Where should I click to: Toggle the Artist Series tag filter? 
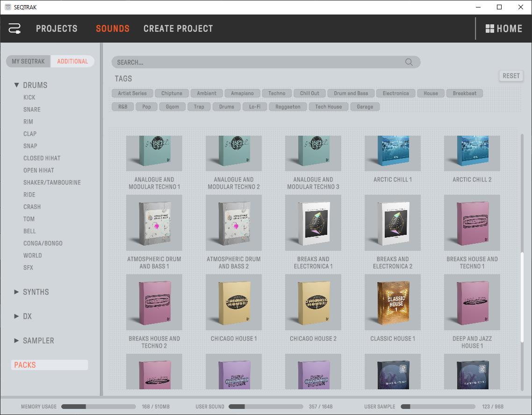(132, 94)
